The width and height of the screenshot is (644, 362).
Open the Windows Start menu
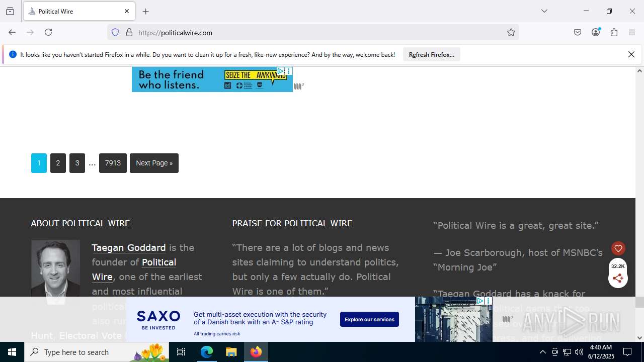12,352
